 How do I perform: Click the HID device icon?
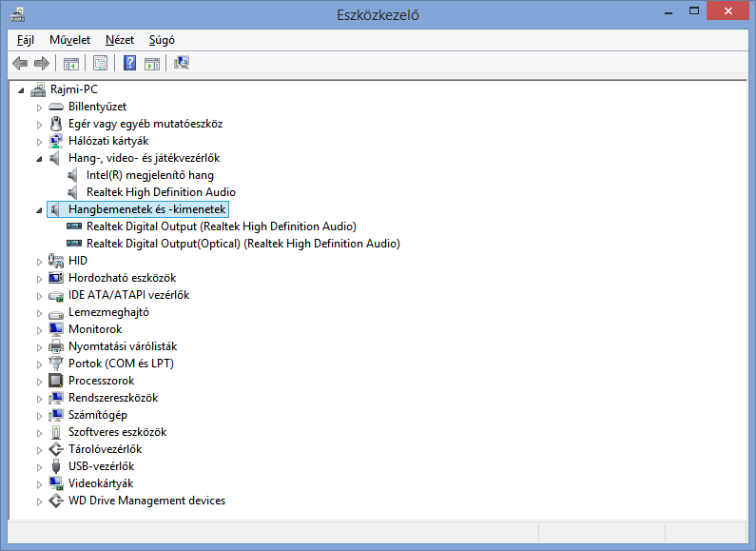[x=56, y=261]
